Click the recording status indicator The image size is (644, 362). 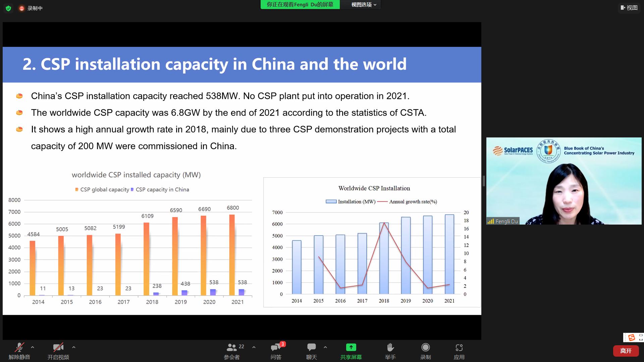(31, 8)
